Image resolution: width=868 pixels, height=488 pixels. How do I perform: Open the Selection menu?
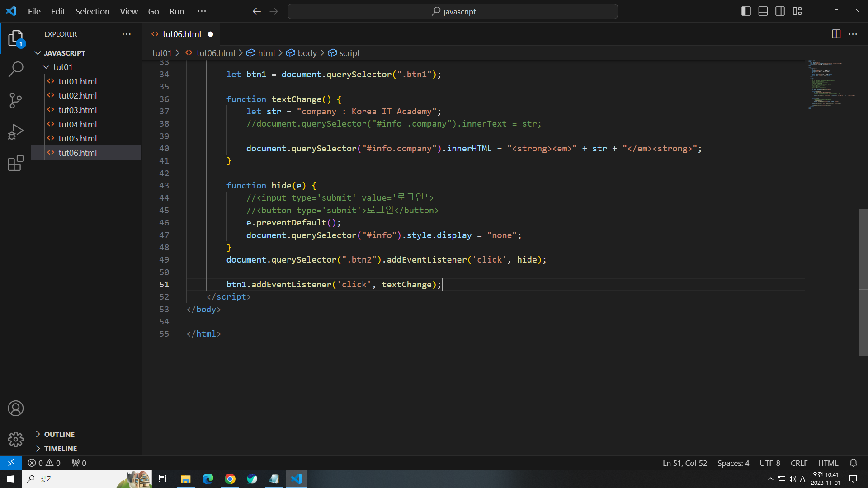[92, 11]
